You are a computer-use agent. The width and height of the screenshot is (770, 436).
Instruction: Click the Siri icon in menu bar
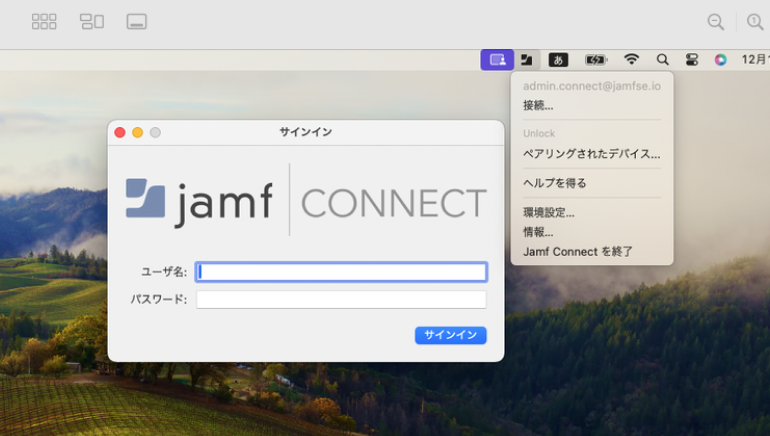tap(720, 60)
